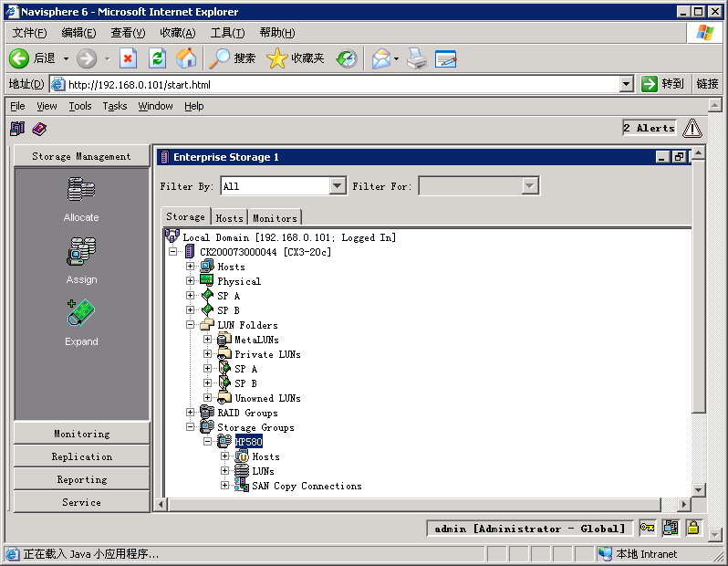This screenshot has height=566, width=728.
Task: Click the IE Print icon
Action: [x=417, y=58]
